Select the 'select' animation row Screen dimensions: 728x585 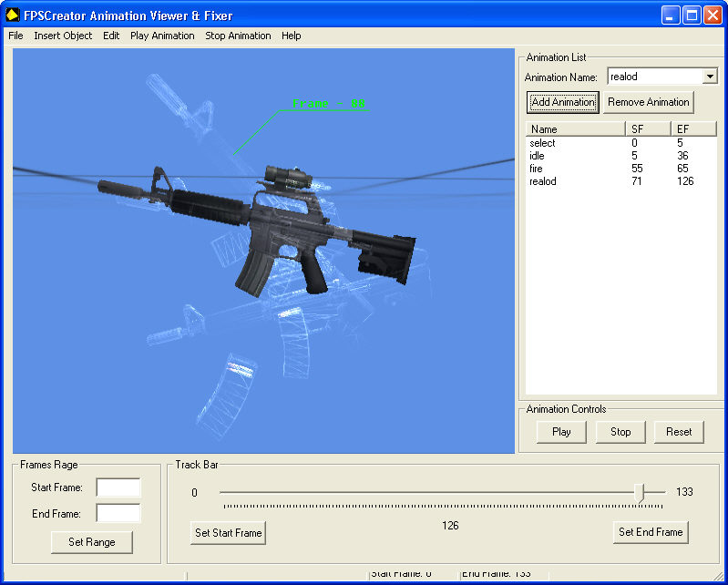coord(542,143)
